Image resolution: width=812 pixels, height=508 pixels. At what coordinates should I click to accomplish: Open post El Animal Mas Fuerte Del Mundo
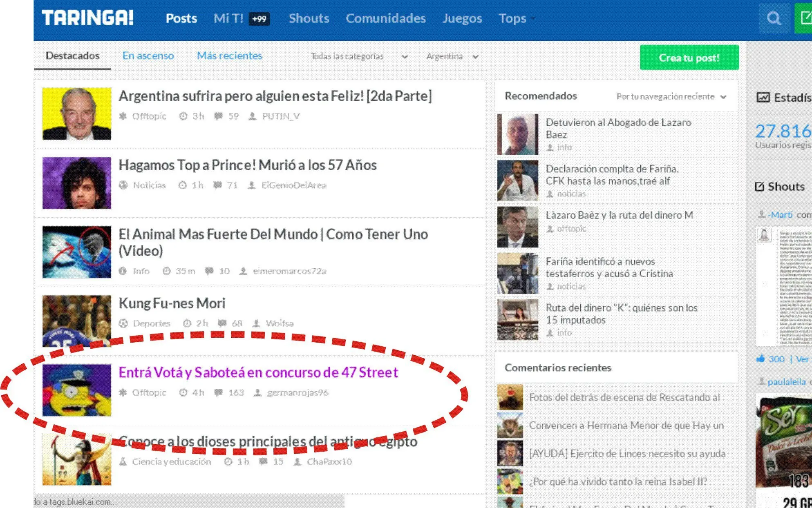(273, 242)
